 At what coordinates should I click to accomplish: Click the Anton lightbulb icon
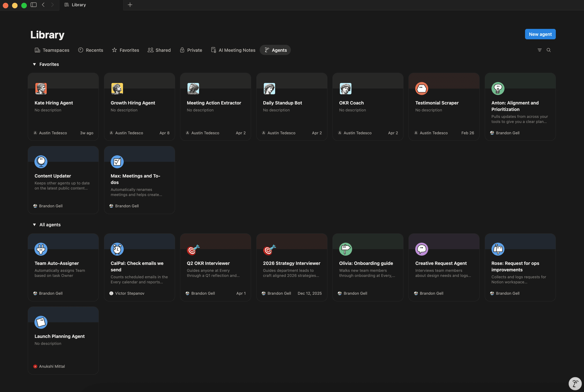point(498,89)
